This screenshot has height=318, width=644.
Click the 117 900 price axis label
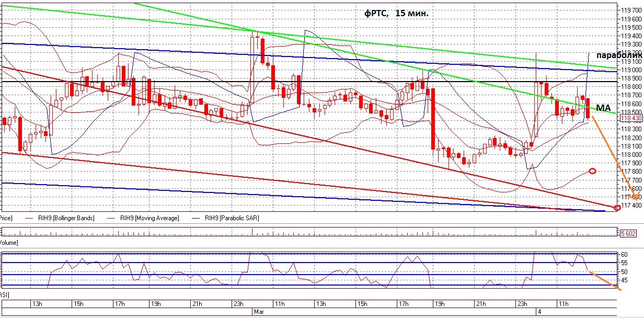[x=631, y=163]
